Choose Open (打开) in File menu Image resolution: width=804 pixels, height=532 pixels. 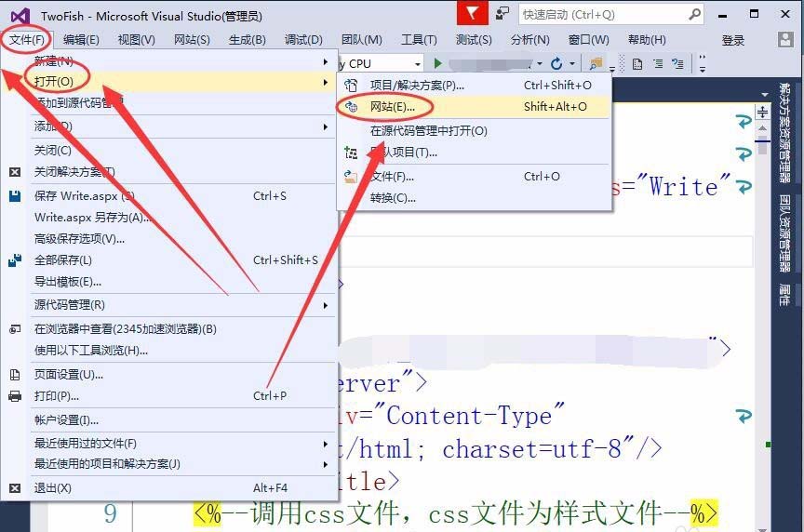click(169, 82)
